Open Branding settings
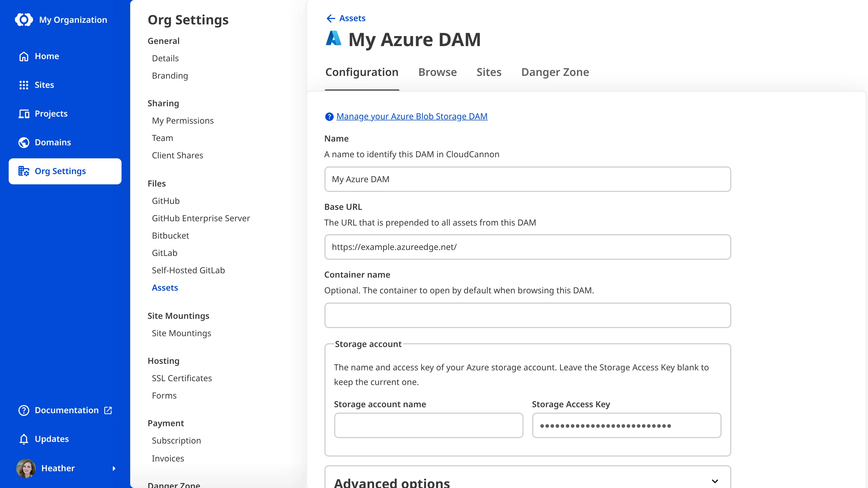 [170, 76]
